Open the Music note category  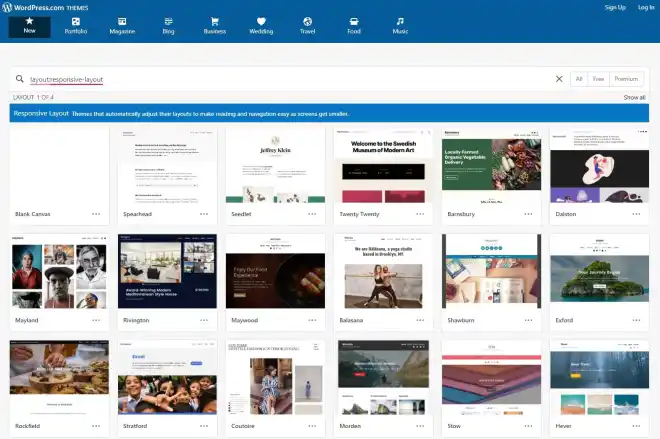tap(400, 25)
